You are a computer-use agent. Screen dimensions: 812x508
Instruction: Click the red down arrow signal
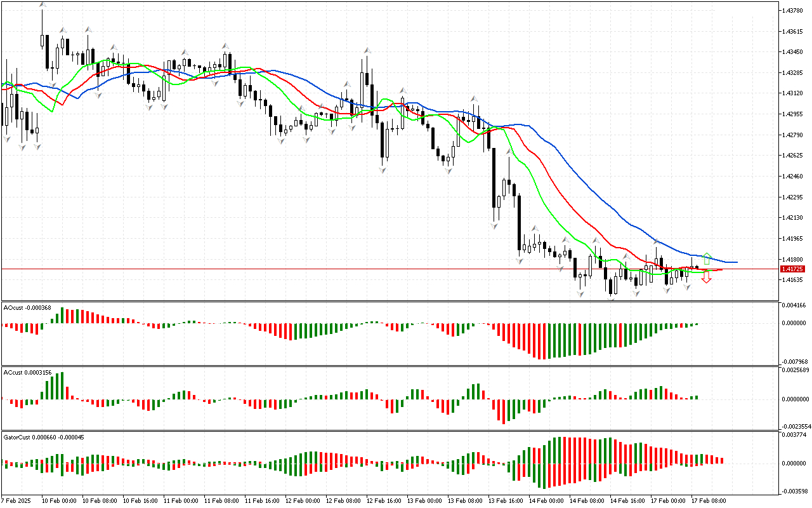click(706, 277)
